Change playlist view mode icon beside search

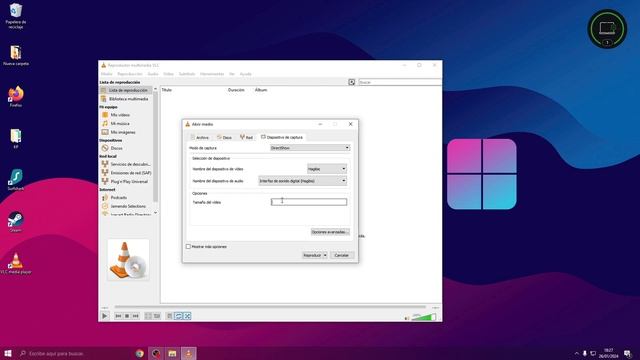point(351,82)
